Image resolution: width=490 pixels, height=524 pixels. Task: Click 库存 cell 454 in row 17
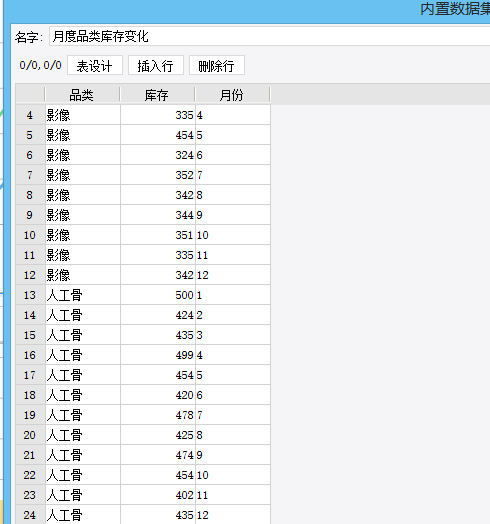click(x=158, y=375)
